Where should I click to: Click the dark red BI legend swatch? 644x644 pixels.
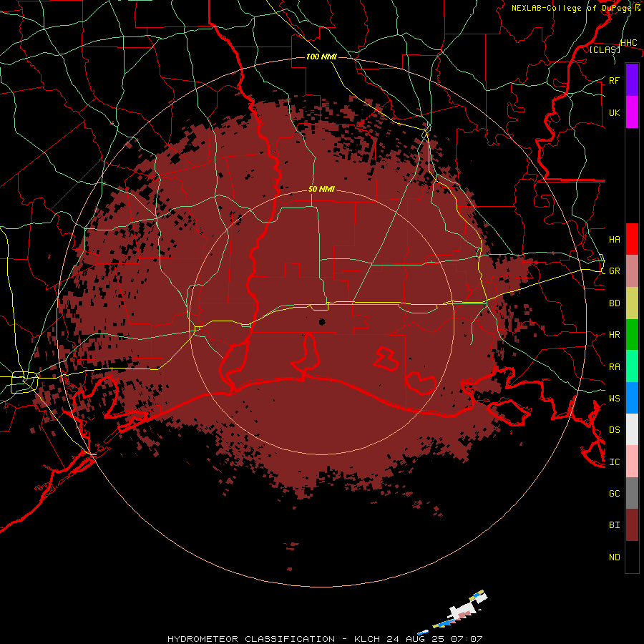(632, 525)
